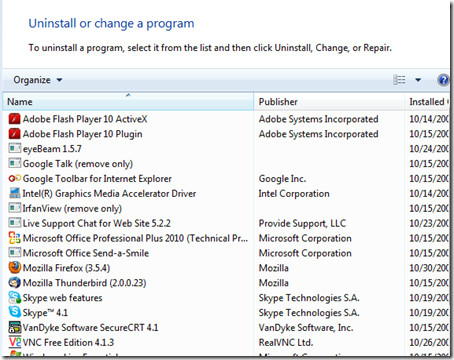
Task: Click VanDyke Software, Inc. publisher cell
Action: tap(306, 327)
